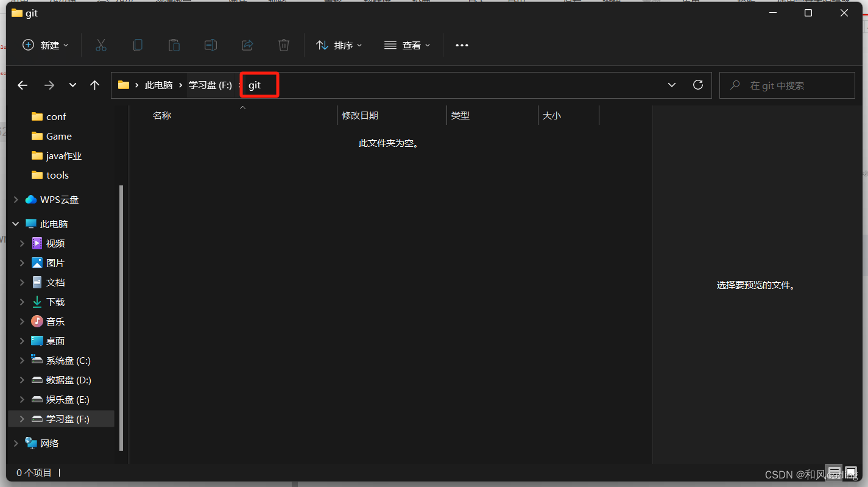Image resolution: width=868 pixels, height=487 pixels.
Task: Open the three-dots more options menu
Action: [462, 45]
